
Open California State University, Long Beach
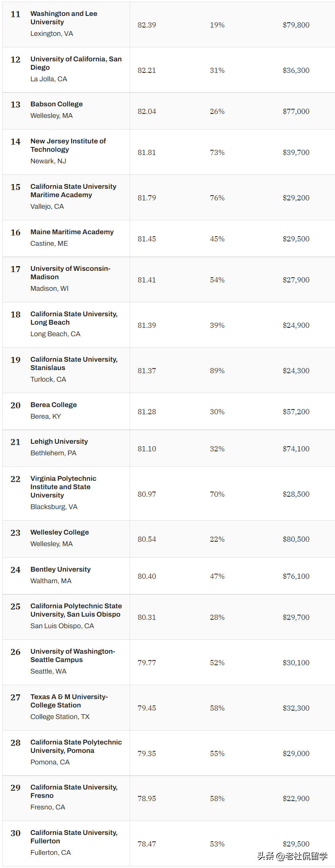pyautogui.click(x=74, y=318)
